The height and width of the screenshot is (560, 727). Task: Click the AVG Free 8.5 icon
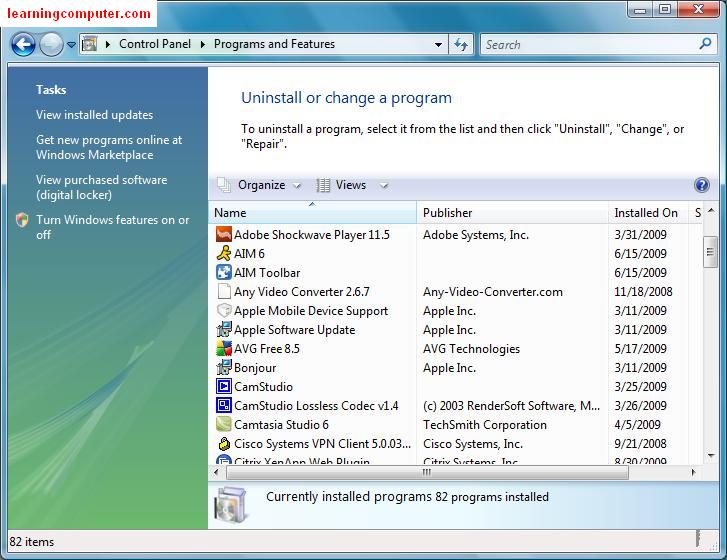224,348
